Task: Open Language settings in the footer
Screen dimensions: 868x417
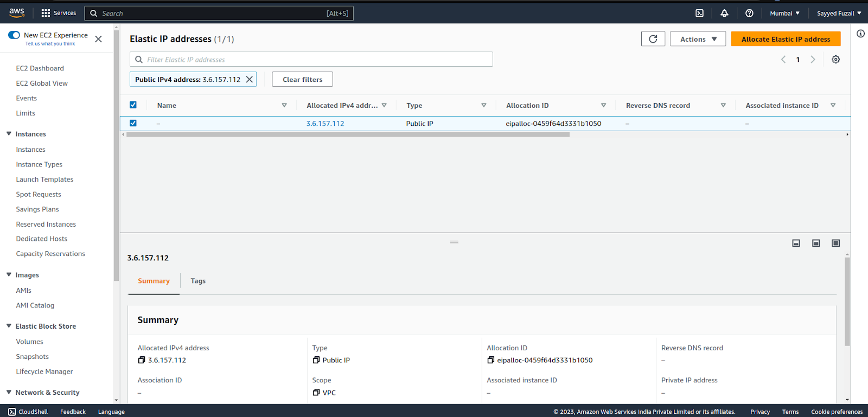Action: point(111,412)
